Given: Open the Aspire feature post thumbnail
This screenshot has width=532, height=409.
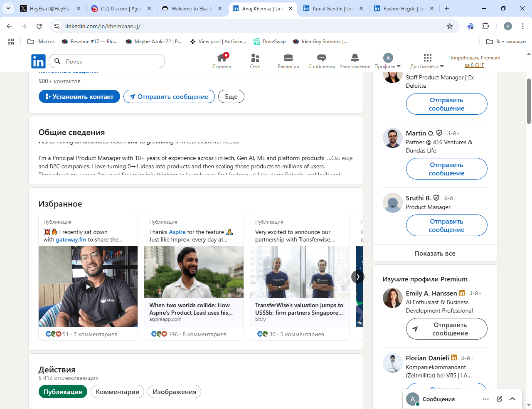Looking at the screenshot, I should tap(194, 272).
